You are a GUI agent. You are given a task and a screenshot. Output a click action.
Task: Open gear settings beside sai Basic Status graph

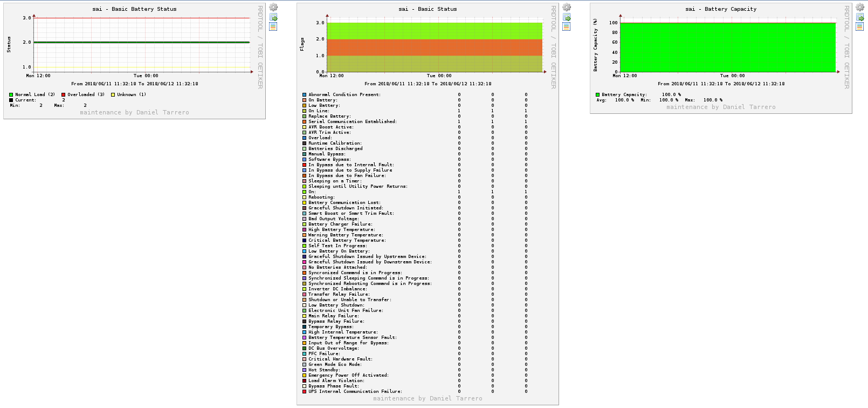coord(567,7)
